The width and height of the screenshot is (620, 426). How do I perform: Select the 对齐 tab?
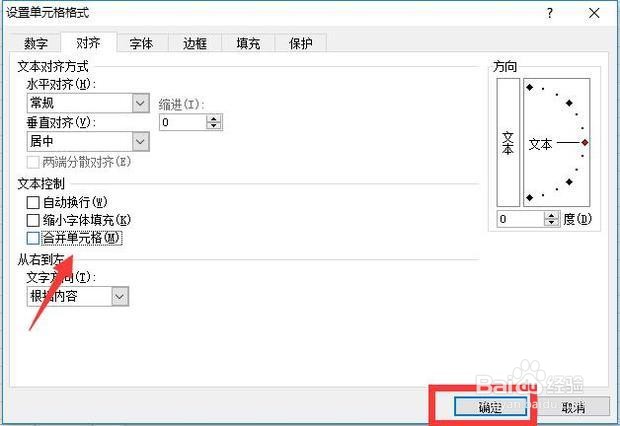[88, 42]
